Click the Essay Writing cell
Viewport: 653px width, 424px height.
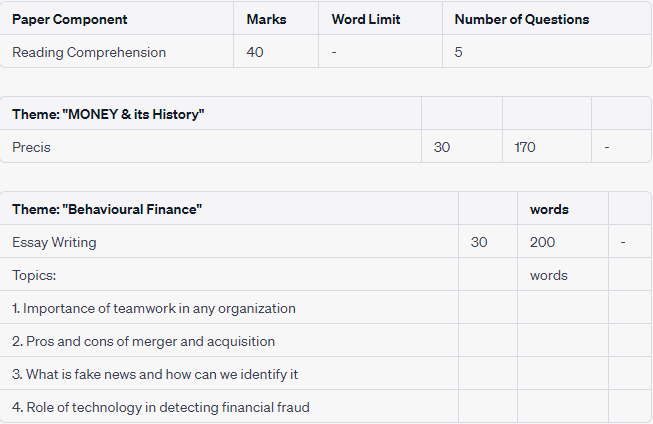(x=54, y=242)
